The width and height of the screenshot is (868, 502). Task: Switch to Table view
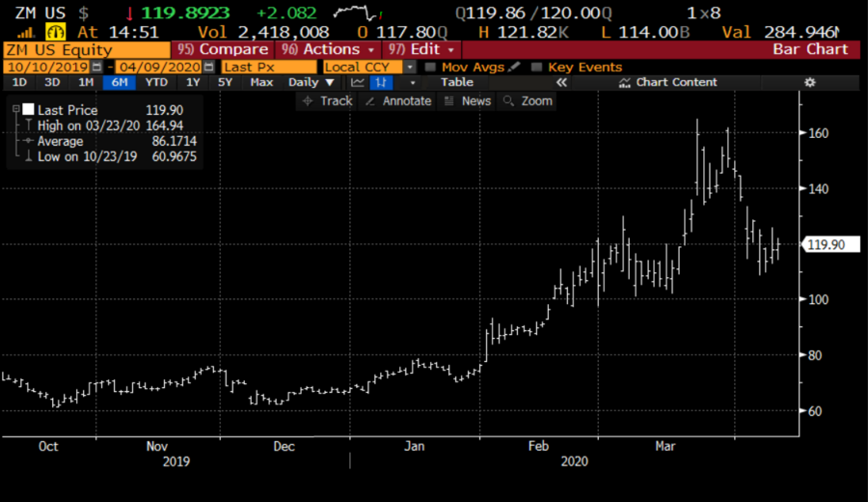coord(457,83)
